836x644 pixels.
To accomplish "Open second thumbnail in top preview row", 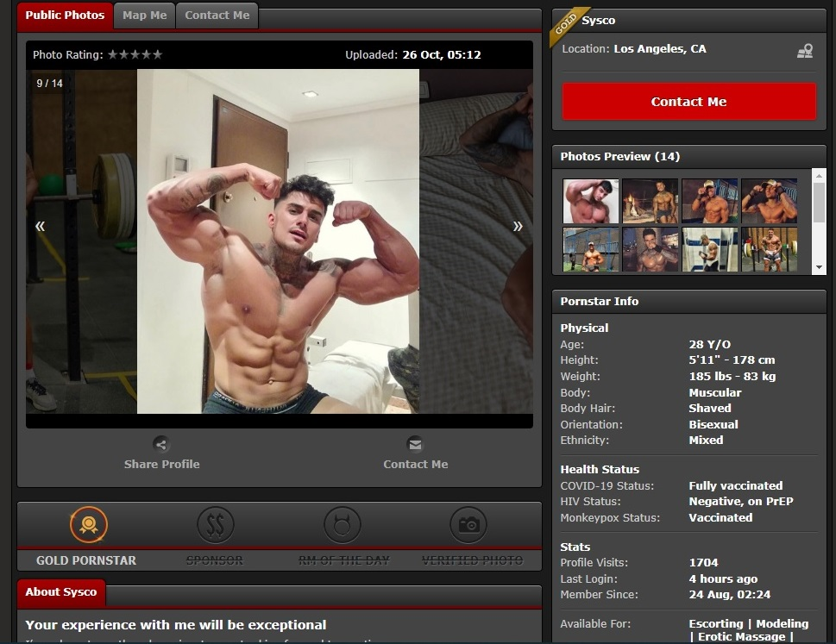I will [650, 201].
